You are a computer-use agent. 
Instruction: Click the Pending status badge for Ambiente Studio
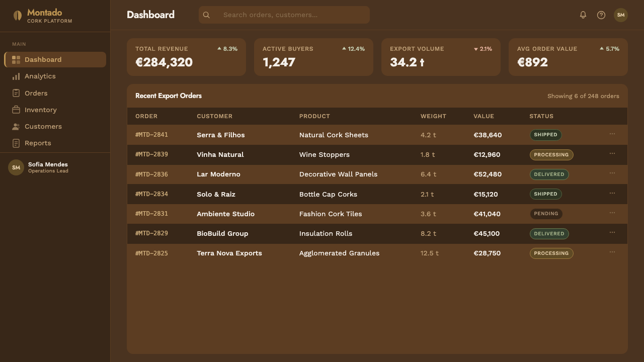(x=546, y=214)
